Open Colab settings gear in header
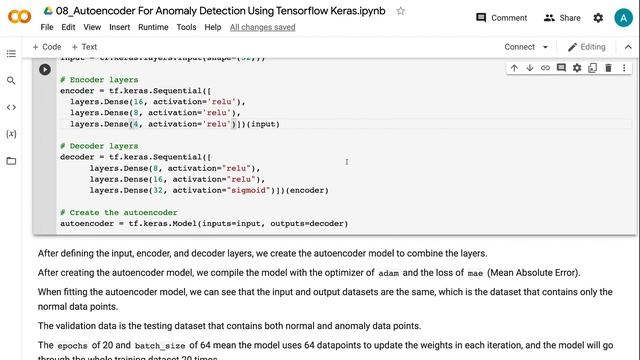 tap(598, 18)
